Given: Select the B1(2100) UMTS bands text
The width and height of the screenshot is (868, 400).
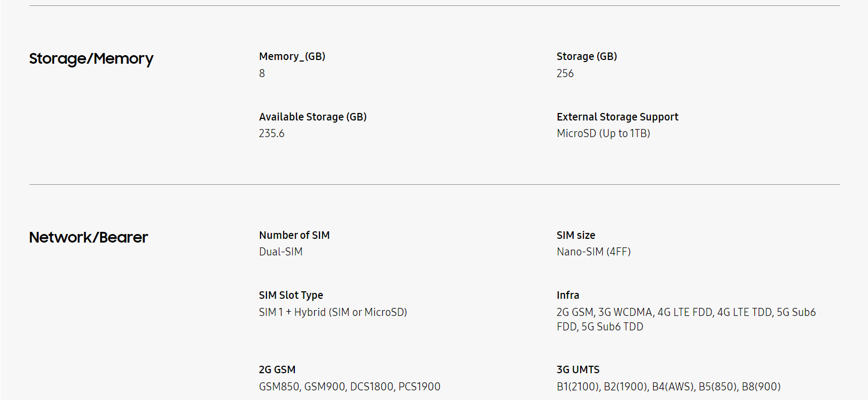Looking at the screenshot, I should [669, 387].
